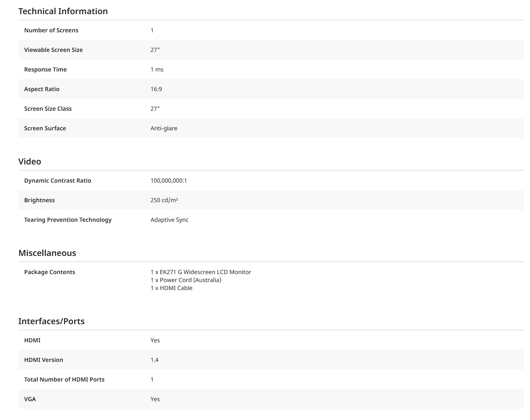
Task: Click the 'HDMI Version' label
Action: point(44,360)
